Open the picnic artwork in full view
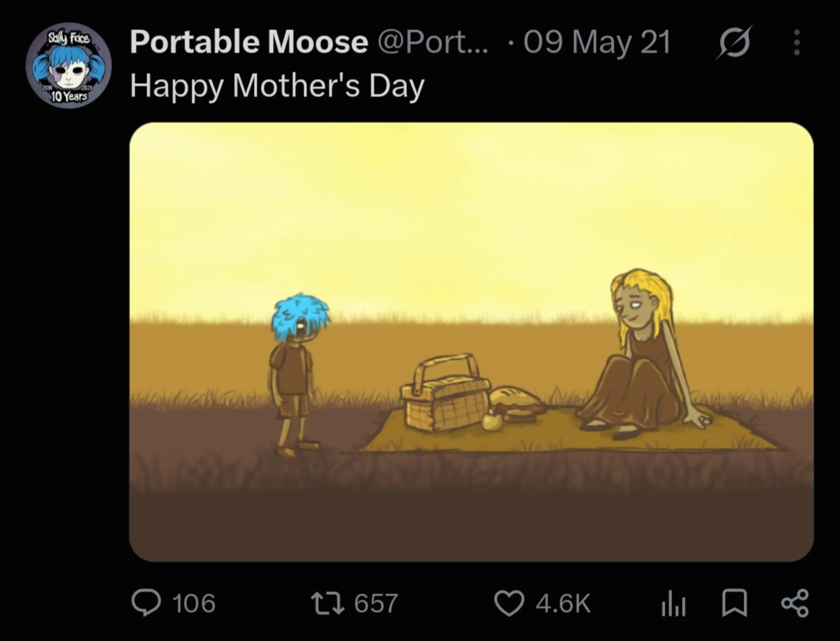 471,342
